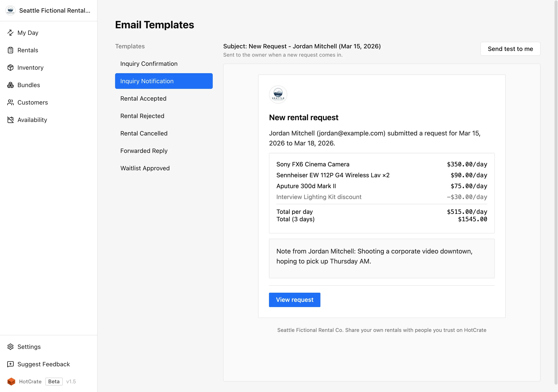Click the Bundles stacked cubes icon
Screen dimensions: 558x392
tap(10, 85)
